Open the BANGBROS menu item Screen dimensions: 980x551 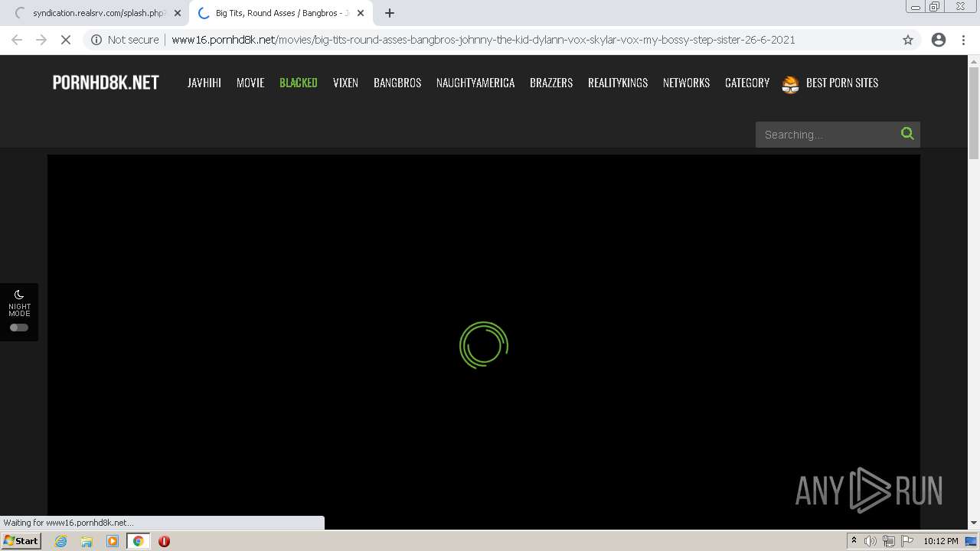(x=397, y=83)
